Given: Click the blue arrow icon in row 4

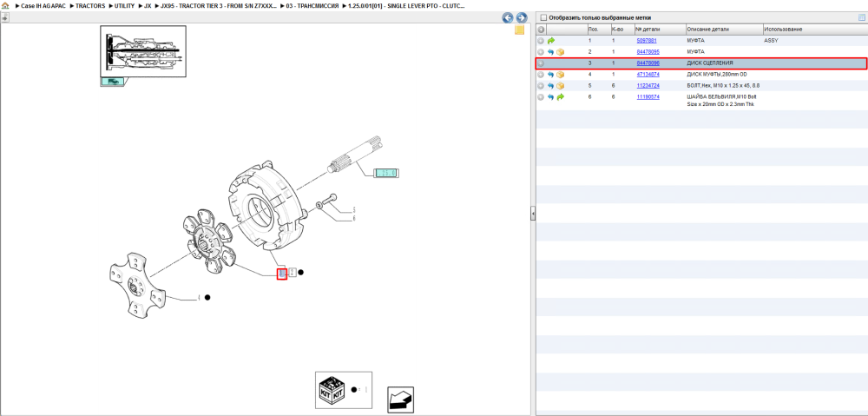Looking at the screenshot, I should (551, 74).
